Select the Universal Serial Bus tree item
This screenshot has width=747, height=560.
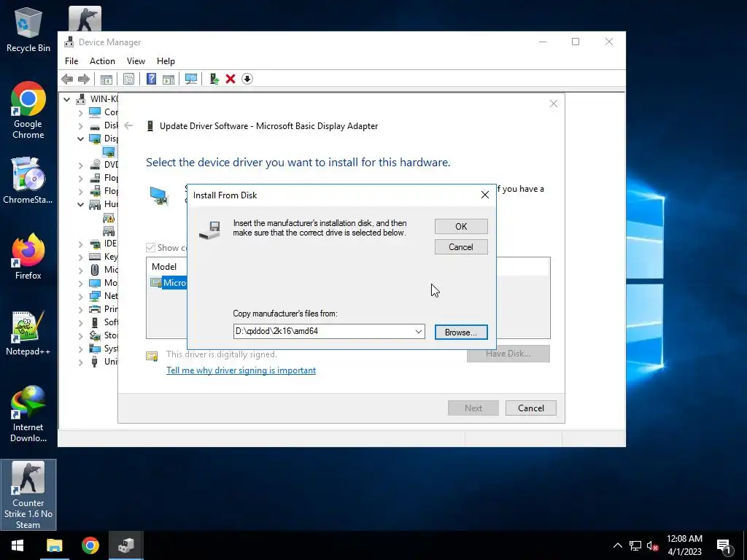(x=104, y=362)
